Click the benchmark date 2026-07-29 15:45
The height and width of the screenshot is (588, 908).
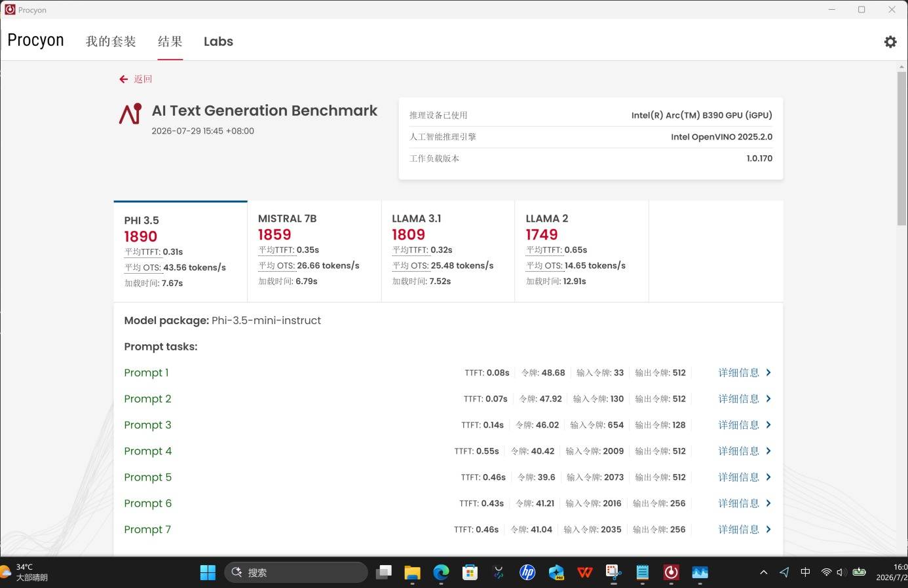(203, 131)
